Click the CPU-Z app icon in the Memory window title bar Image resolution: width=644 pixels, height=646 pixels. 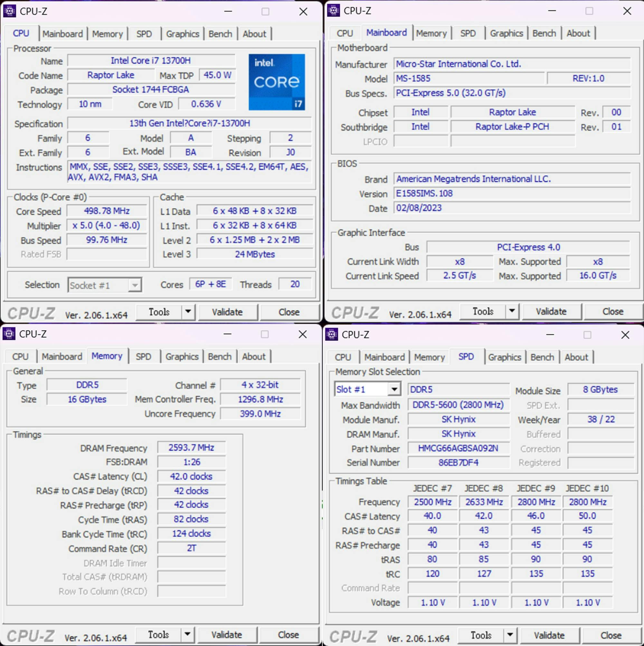pyautogui.click(x=9, y=334)
